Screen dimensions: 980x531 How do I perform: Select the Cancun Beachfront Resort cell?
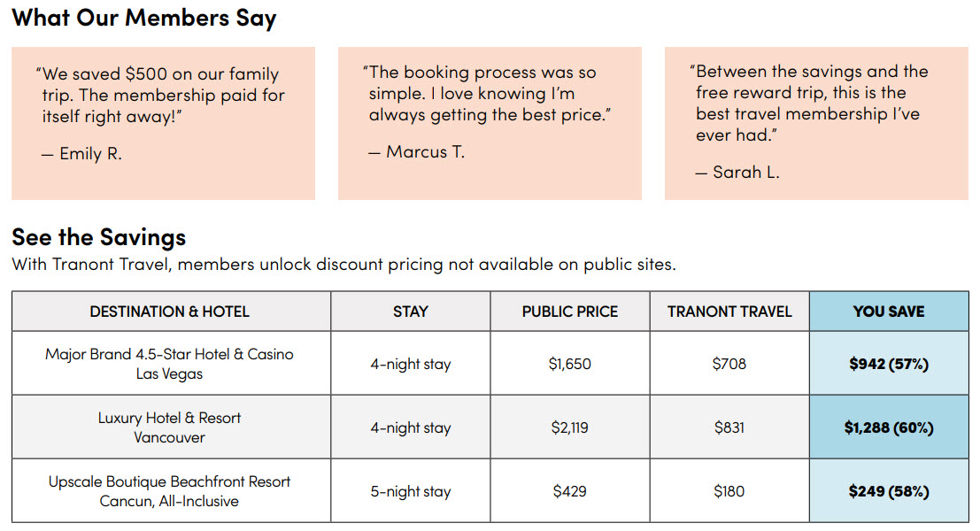point(170,491)
